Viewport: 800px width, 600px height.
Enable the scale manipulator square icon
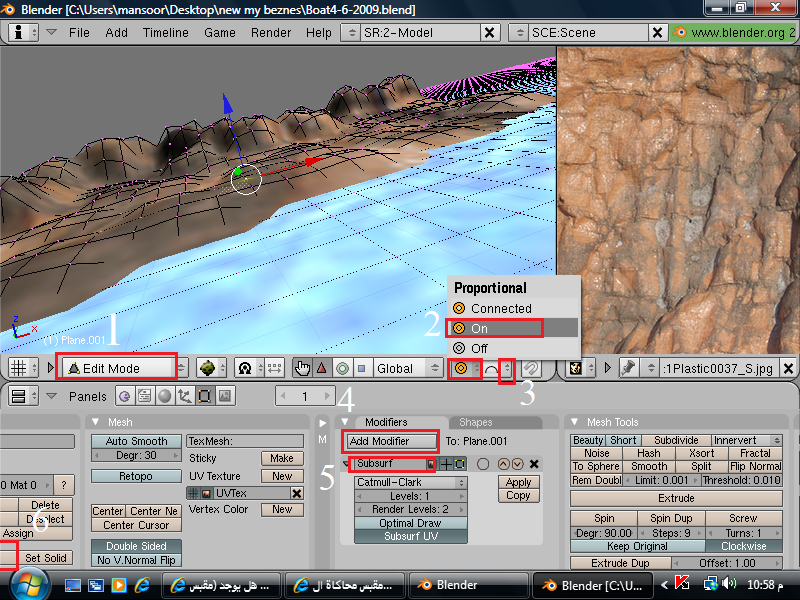(x=362, y=368)
